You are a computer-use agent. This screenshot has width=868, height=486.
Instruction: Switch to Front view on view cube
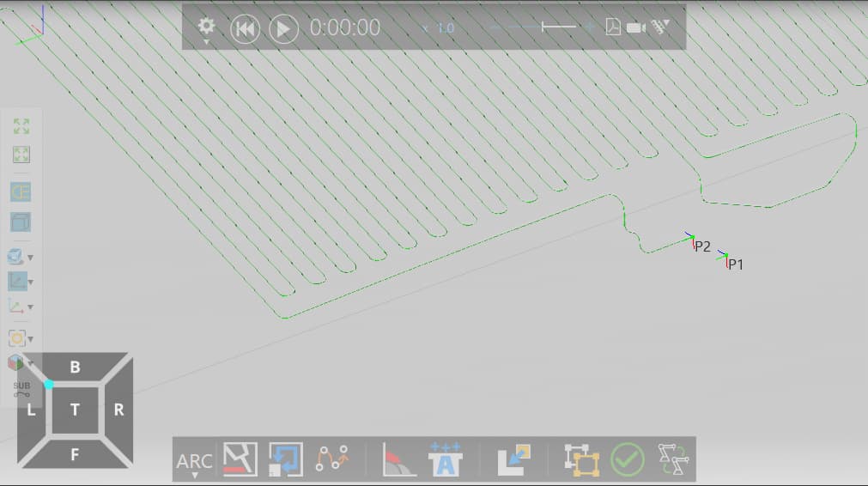pos(75,454)
